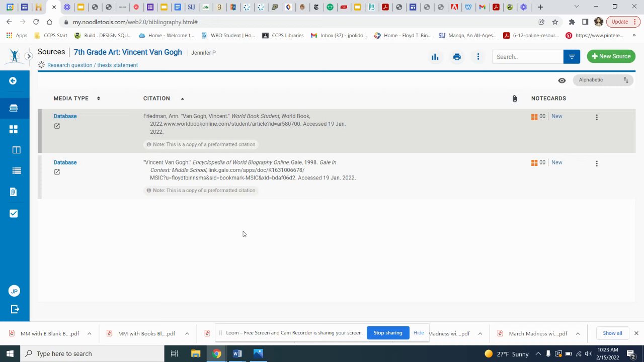Bookmark this page with the star icon

(x=555, y=22)
